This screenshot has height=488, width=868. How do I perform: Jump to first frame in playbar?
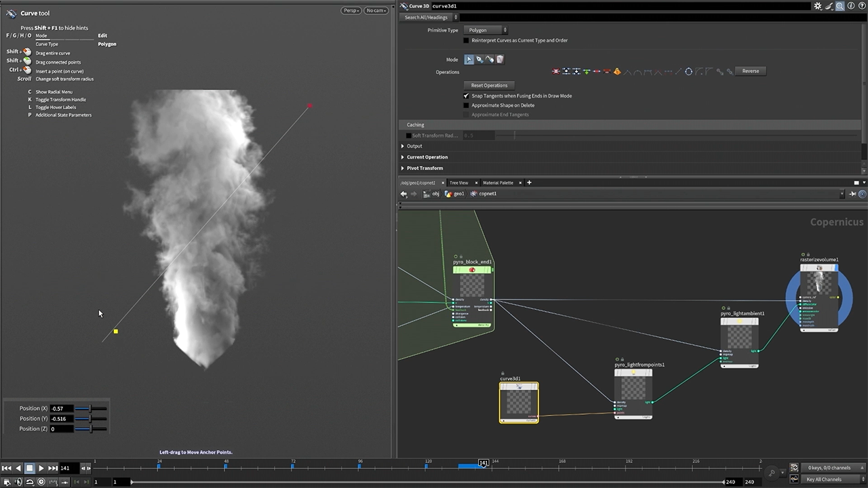(6, 468)
